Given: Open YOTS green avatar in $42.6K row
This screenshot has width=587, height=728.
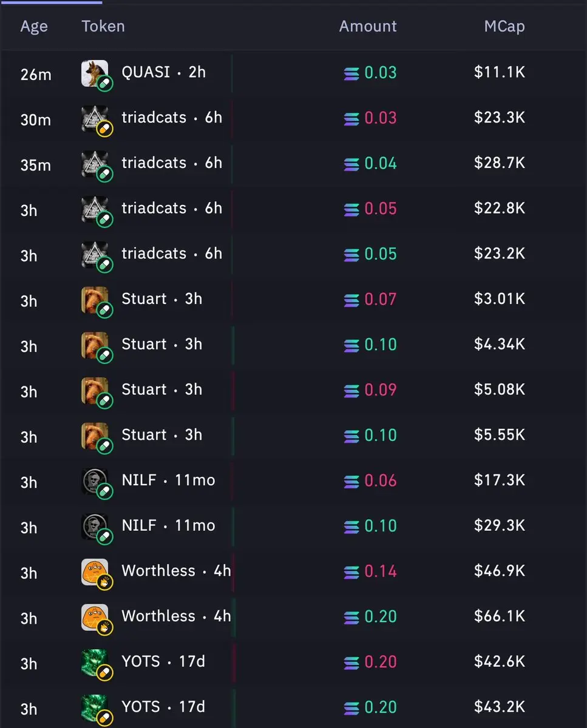Looking at the screenshot, I should pos(95,662).
